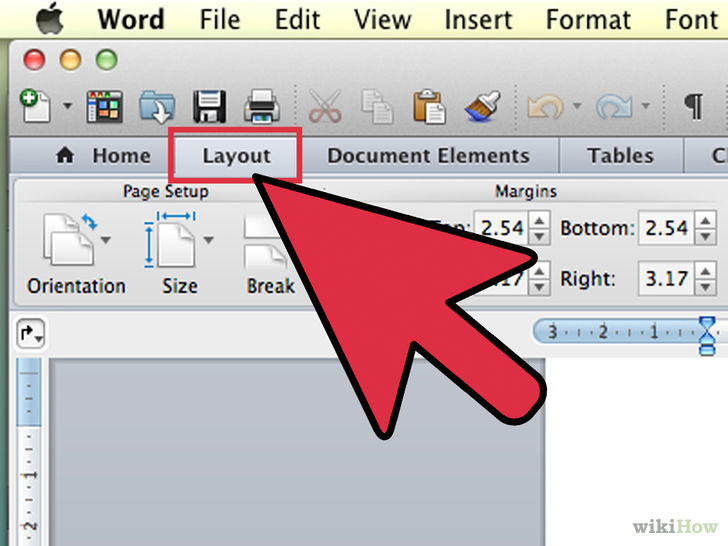Click the Orientation pages icon

(68, 239)
